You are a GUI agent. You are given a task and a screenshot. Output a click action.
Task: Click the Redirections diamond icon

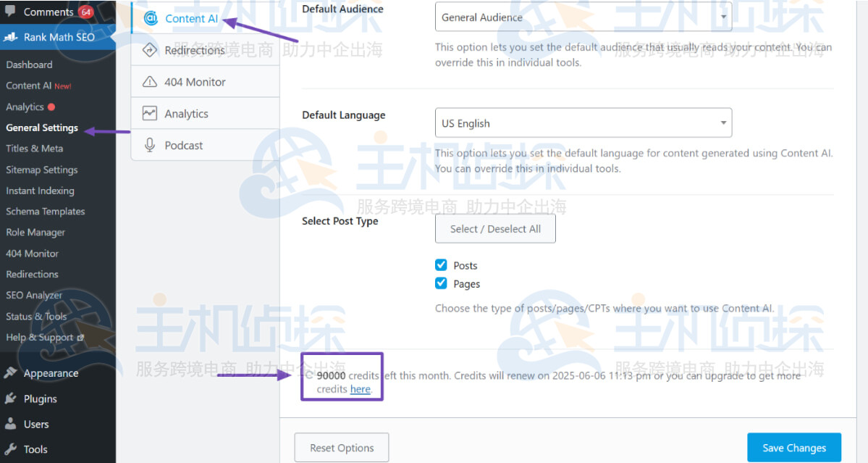tap(150, 50)
